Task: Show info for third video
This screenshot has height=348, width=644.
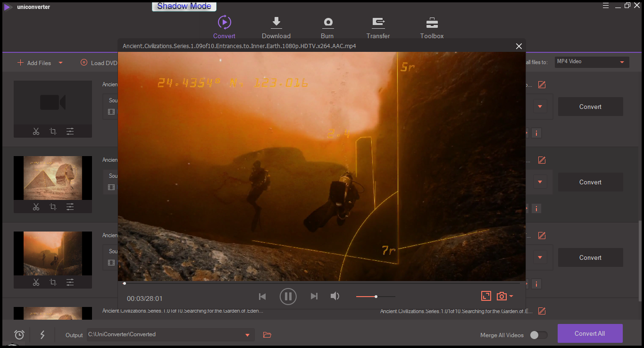Action: tap(536, 284)
